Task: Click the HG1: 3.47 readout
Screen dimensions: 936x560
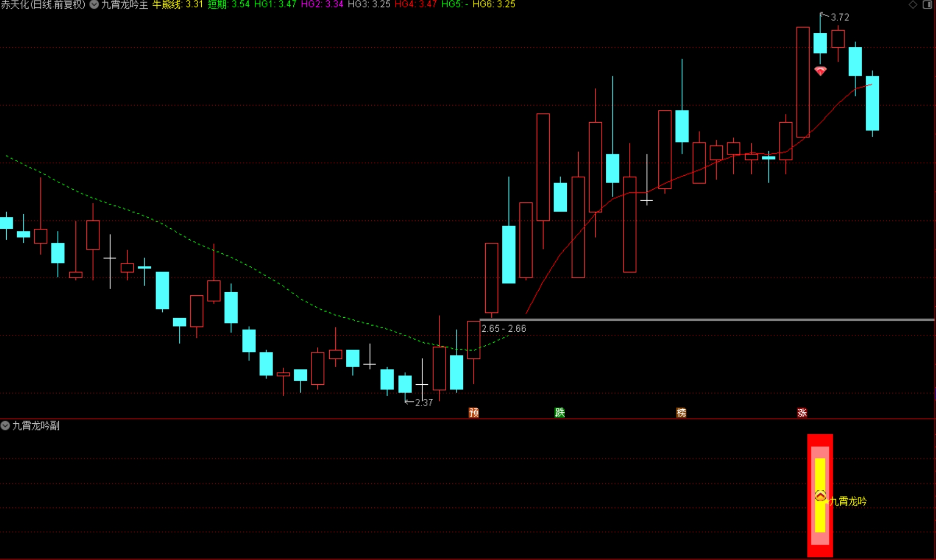Action: coord(275,5)
